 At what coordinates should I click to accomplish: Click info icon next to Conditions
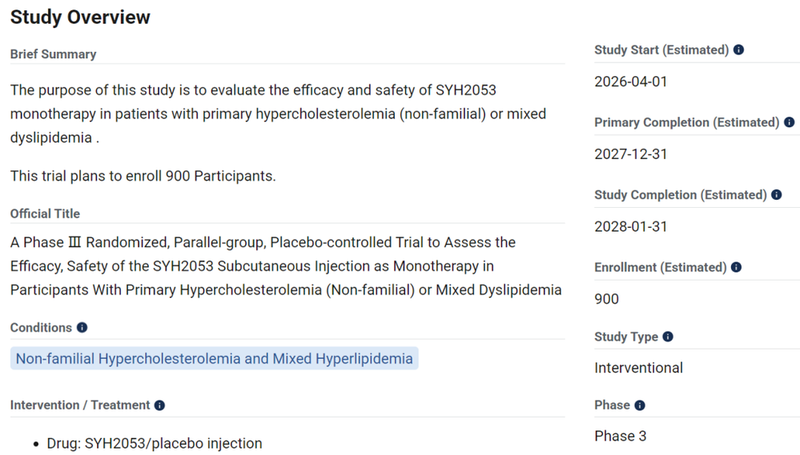(82, 327)
